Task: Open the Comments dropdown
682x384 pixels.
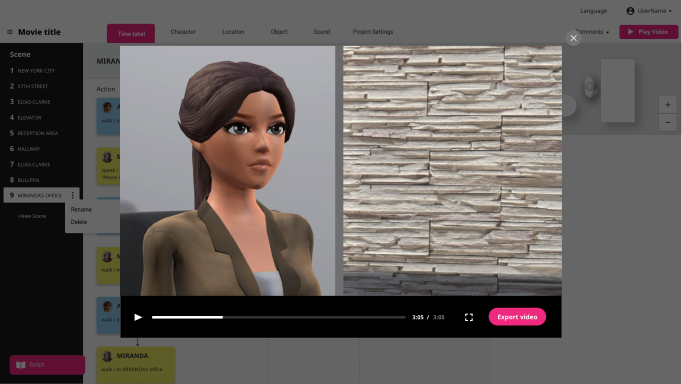Action: pos(592,32)
